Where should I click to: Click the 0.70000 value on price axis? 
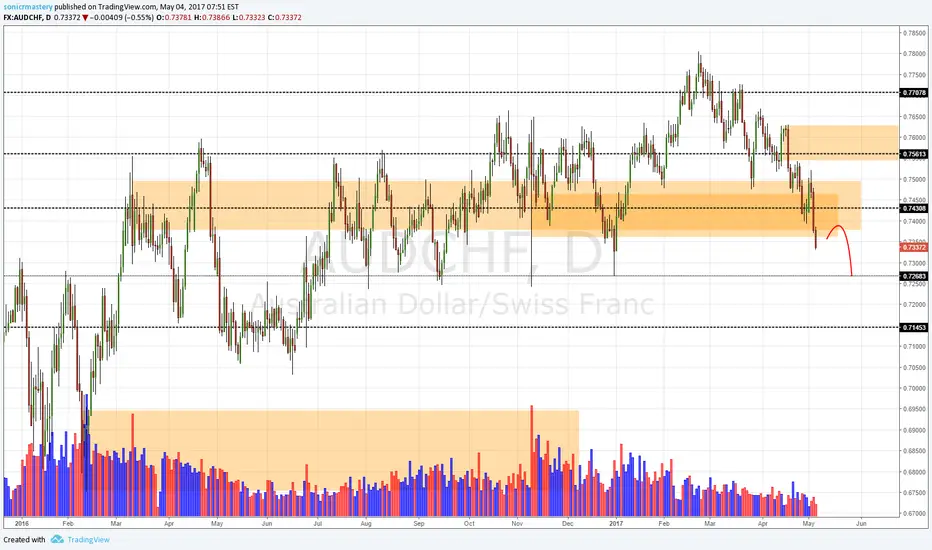(915, 388)
